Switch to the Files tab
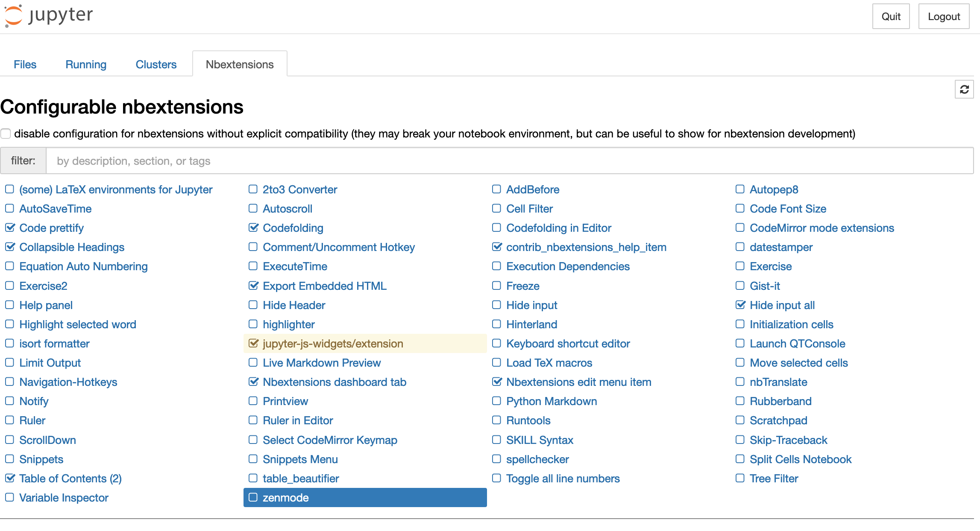Screen dimensions: 980x531 click(x=25, y=64)
